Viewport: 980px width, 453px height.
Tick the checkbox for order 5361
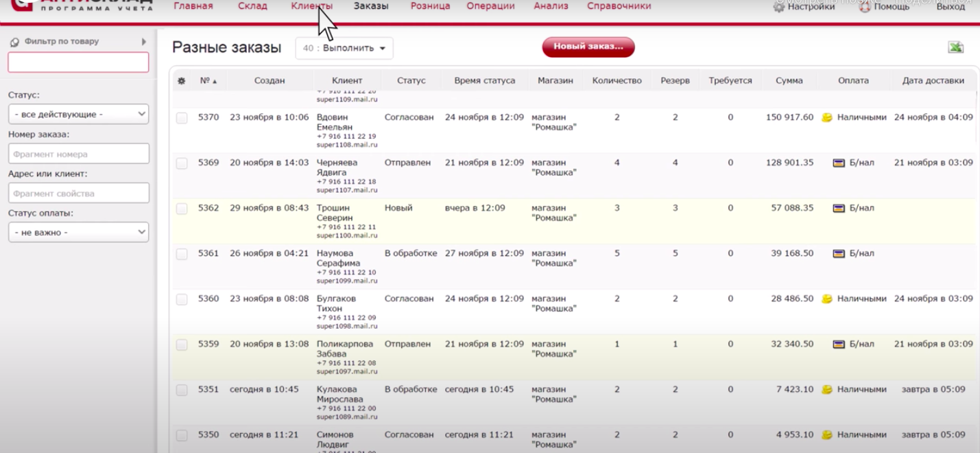(182, 254)
